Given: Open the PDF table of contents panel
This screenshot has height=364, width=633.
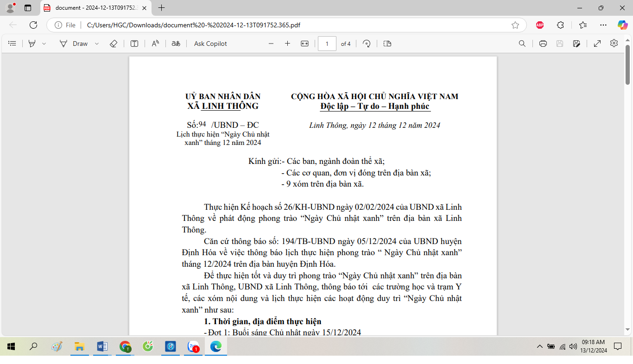Looking at the screenshot, I should [x=13, y=44].
